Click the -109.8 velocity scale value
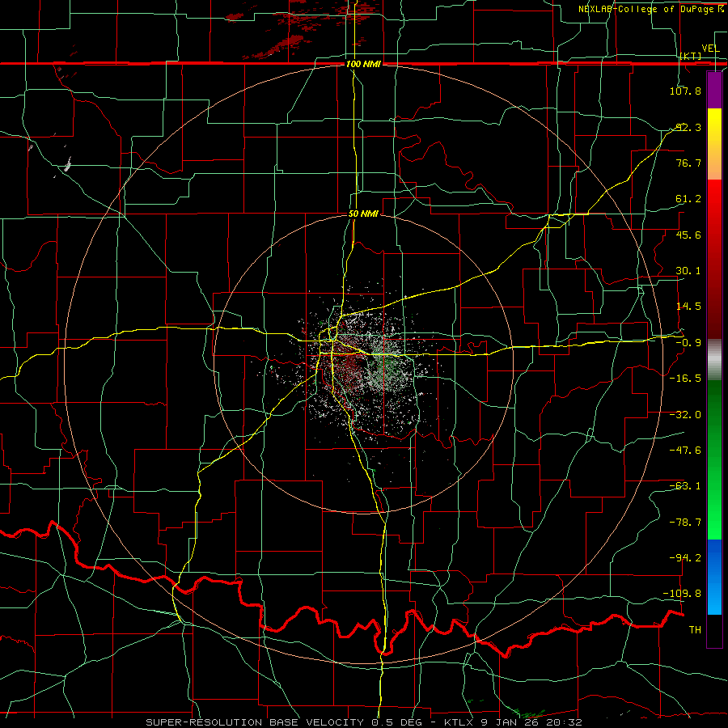This screenshot has height=728, width=728. (x=683, y=594)
